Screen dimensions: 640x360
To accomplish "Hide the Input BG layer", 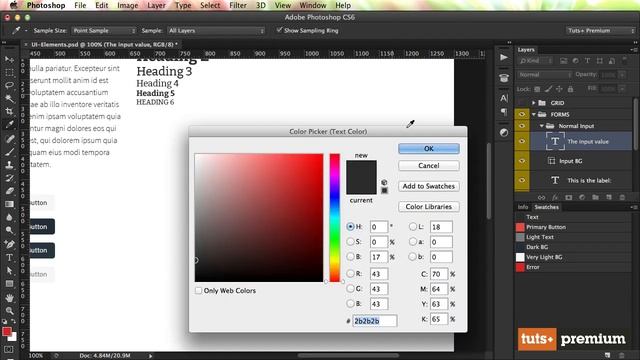I will pos(522,161).
